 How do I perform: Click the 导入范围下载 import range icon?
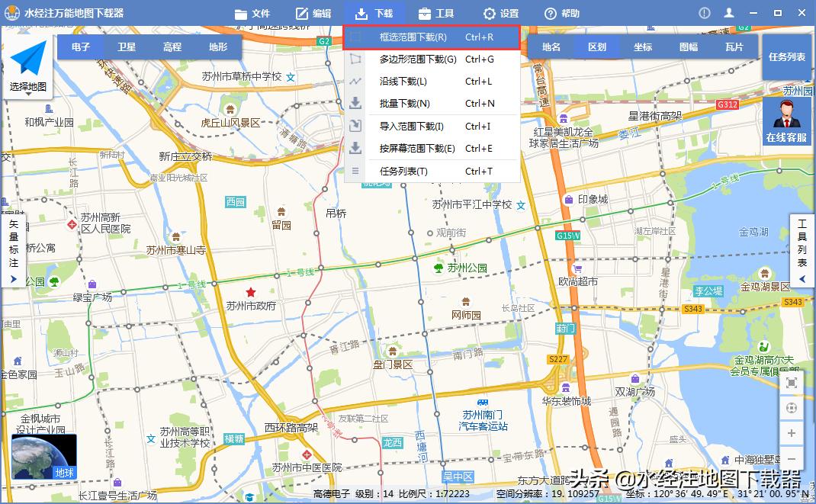[x=355, y=126]
